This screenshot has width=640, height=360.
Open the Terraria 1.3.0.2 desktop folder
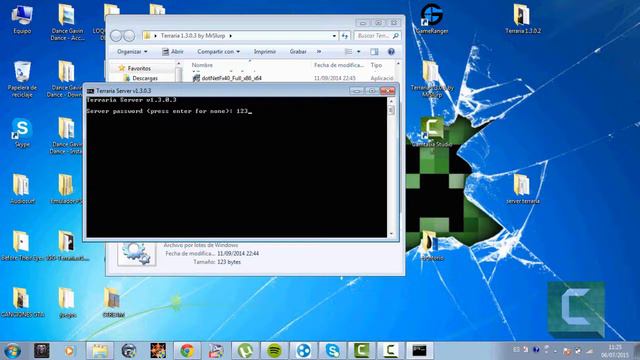pyautogui.click(x=522, y=19)
